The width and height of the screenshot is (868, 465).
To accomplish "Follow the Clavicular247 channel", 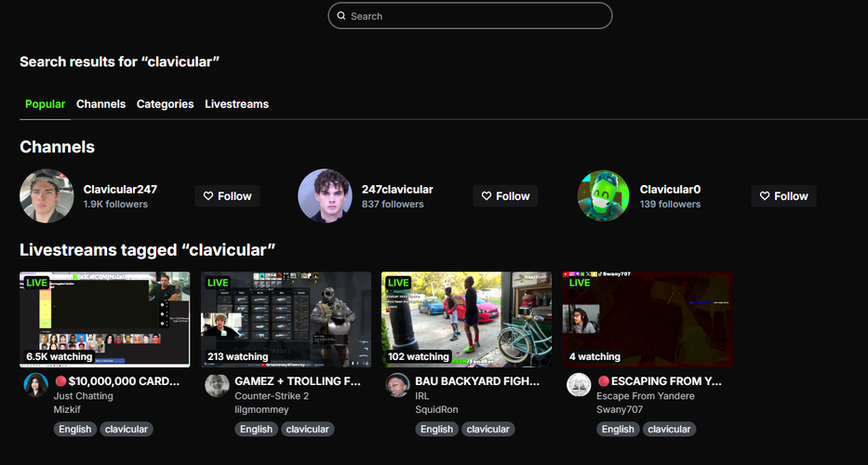I will [227, 196].
